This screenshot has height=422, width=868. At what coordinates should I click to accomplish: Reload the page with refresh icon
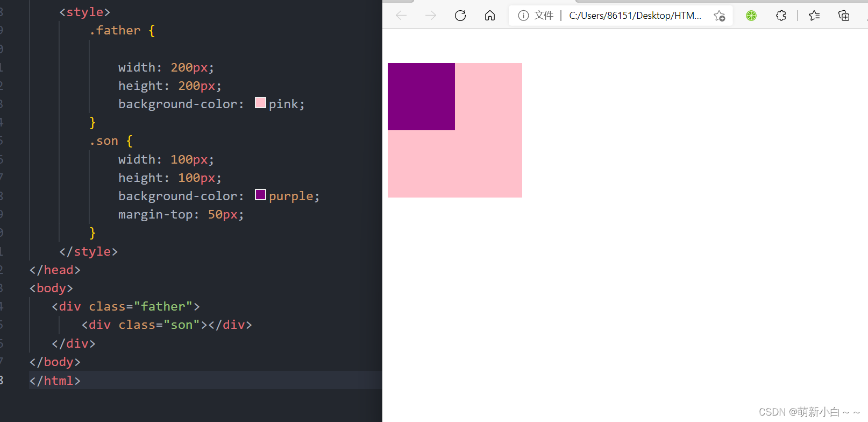tap(460, 16)
